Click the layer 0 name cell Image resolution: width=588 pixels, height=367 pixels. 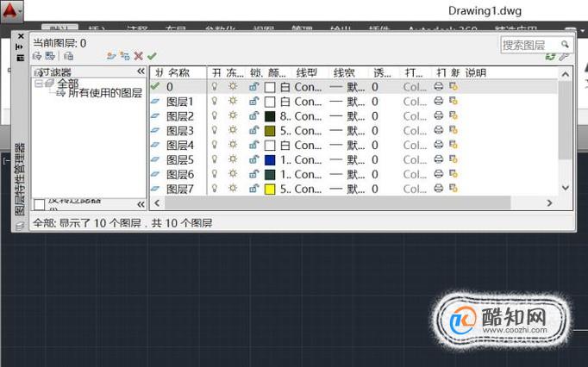coord(170,87)
